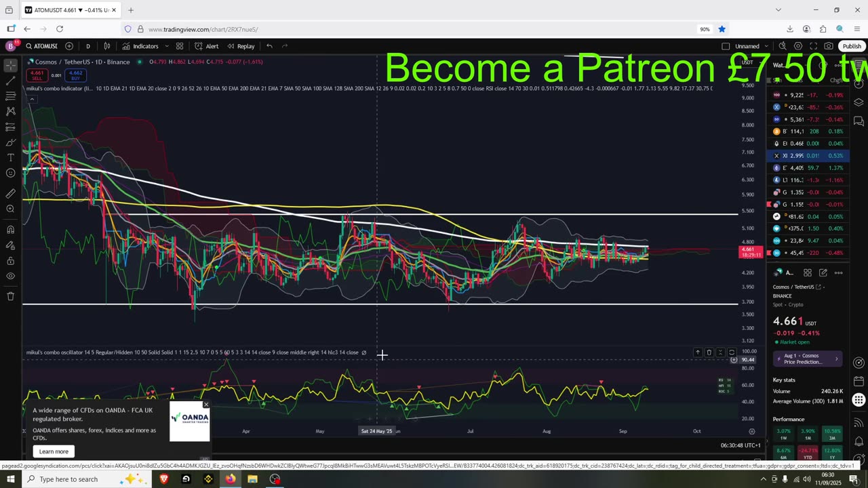Screen dimensions: 868x488
Task: Redo the chart action
Action: 285,46
